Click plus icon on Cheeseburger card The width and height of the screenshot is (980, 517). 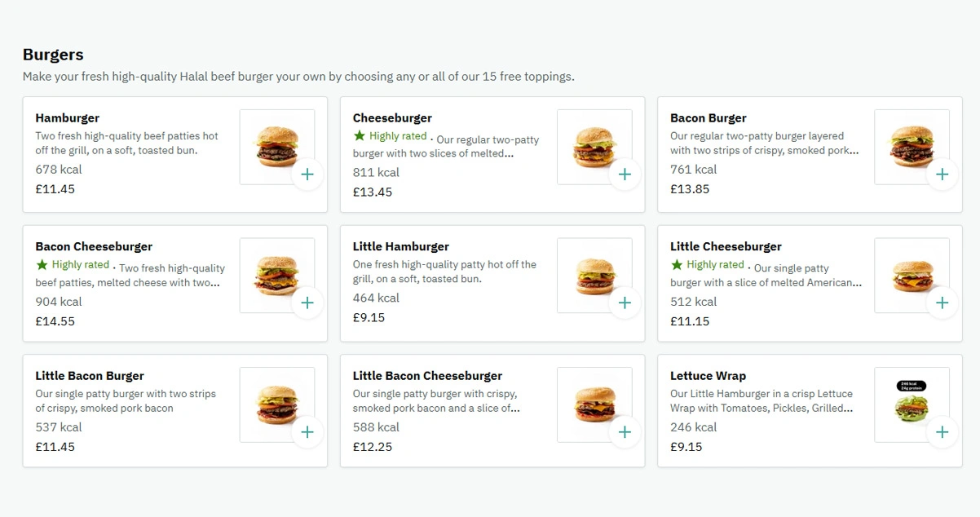(x=625, y=174)
